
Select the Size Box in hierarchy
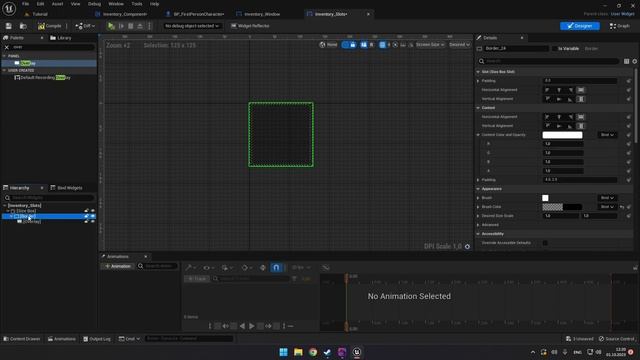26,211
